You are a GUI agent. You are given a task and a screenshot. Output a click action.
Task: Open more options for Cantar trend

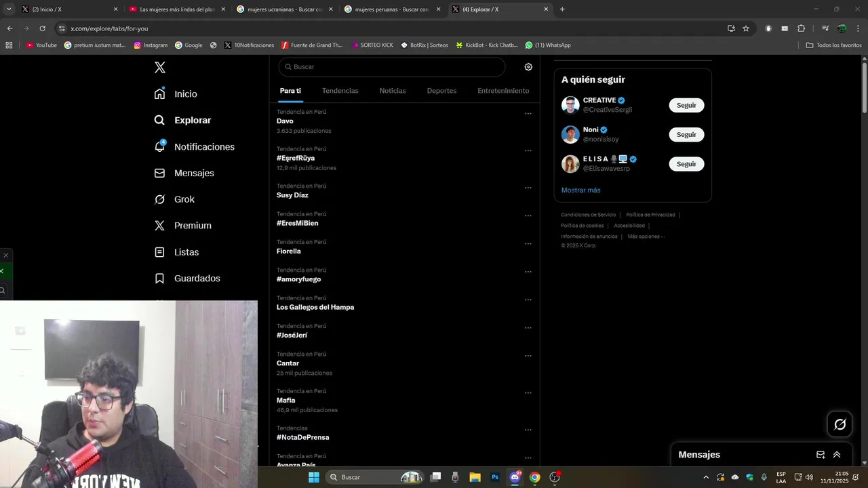[528, 356]
